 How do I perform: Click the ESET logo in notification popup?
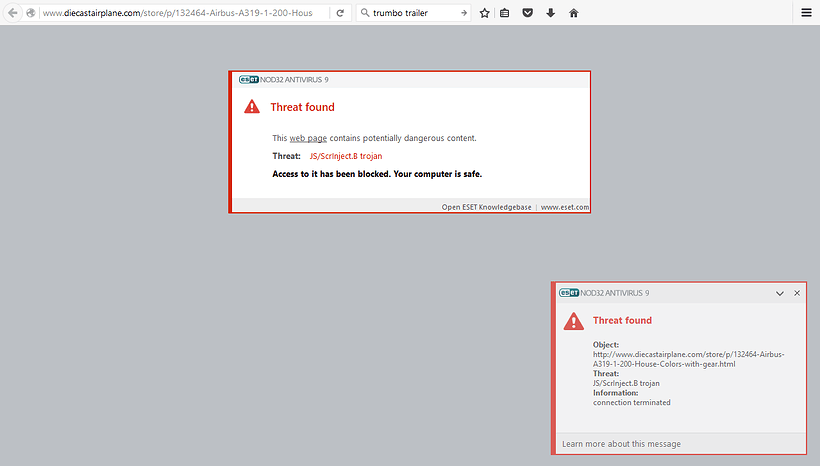(569, 293)
